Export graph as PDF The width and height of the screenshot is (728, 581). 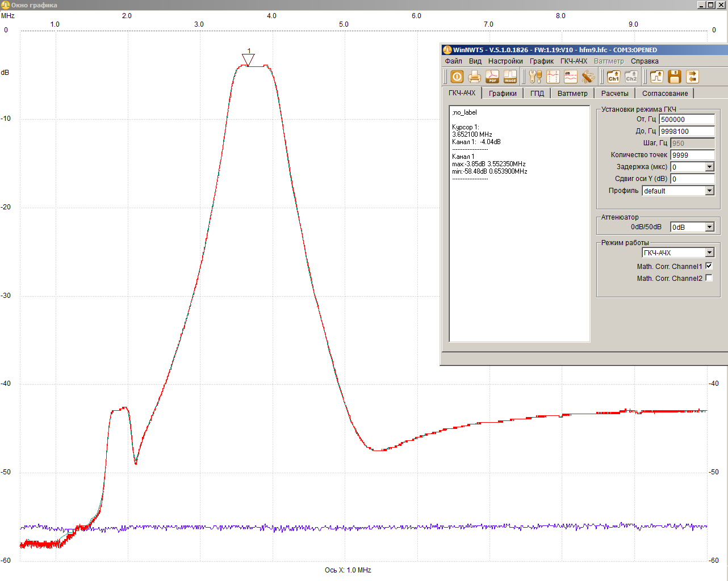tap(492, 77)
